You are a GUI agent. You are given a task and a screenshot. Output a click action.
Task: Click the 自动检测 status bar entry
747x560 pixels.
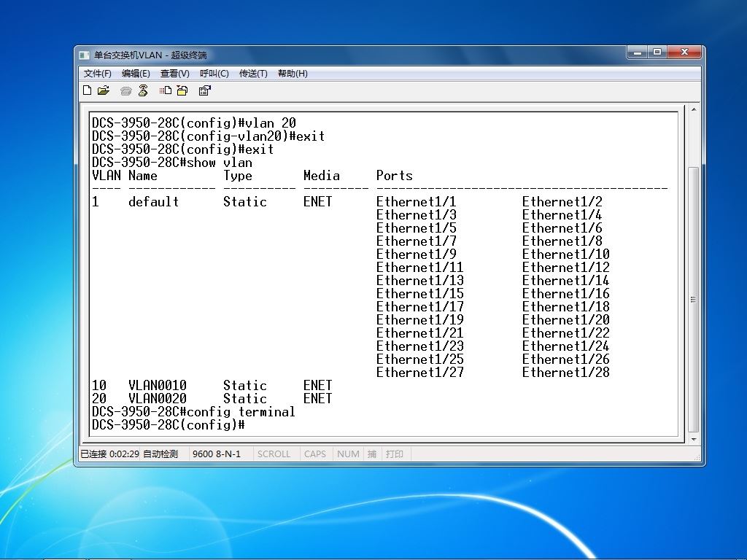160,454
